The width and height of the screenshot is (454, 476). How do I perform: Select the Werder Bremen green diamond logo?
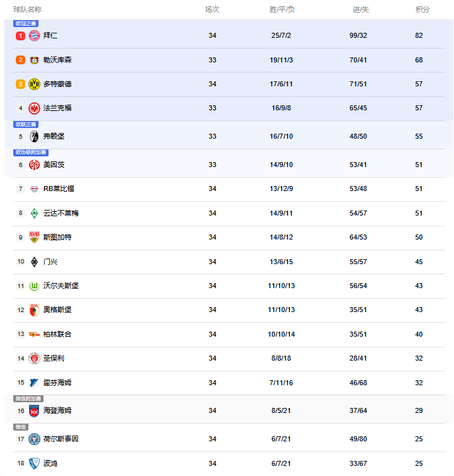[x=34, y=213]
